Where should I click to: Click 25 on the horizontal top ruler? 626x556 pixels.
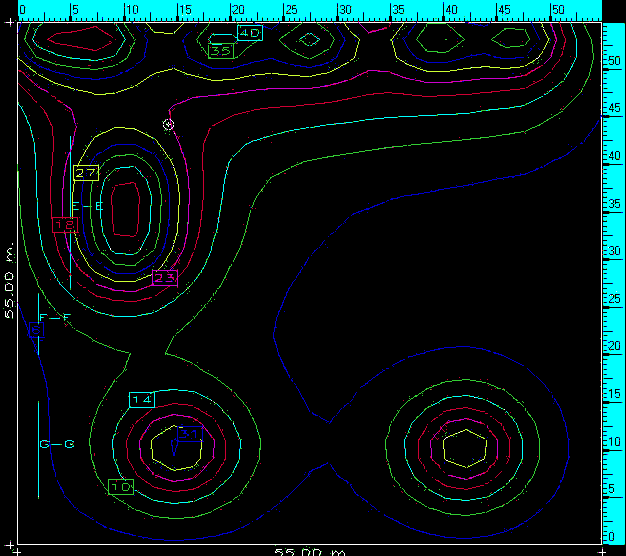coord(291,10)
